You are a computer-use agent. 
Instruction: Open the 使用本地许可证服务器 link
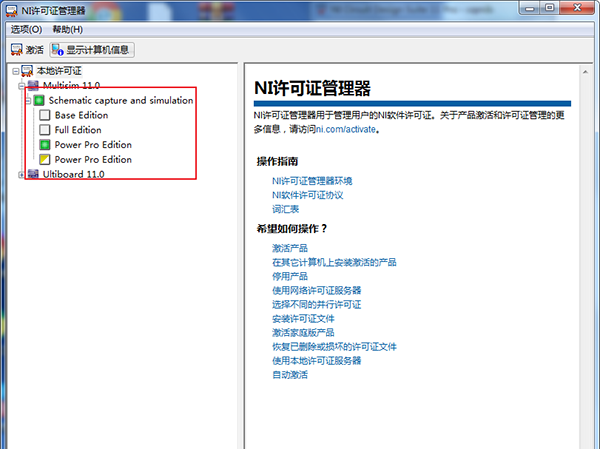point(316,361)
